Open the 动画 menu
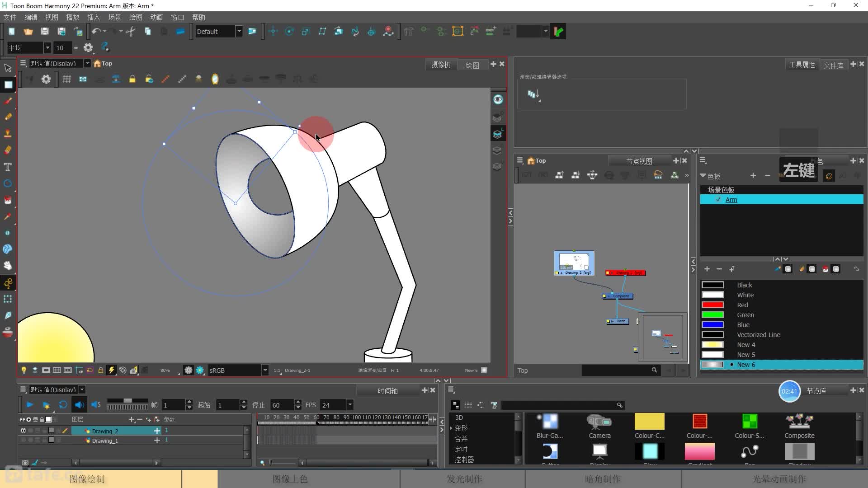This screenshot has width=868, height=488. (x=156, y=17)
